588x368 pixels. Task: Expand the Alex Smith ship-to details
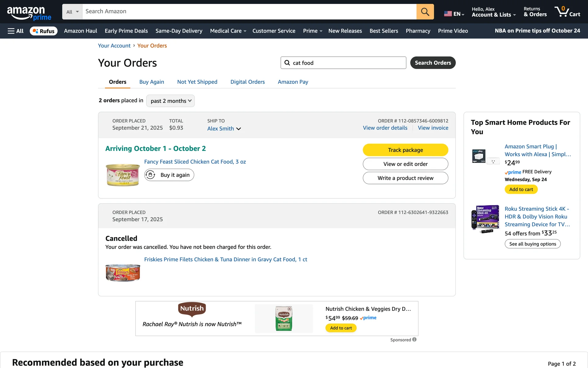tap(224, 129)
